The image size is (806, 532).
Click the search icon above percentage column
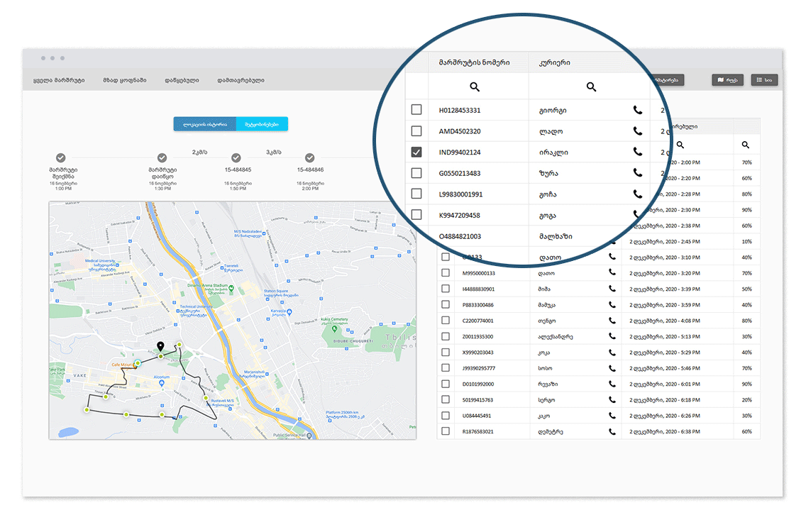click(x=746, y=145)
